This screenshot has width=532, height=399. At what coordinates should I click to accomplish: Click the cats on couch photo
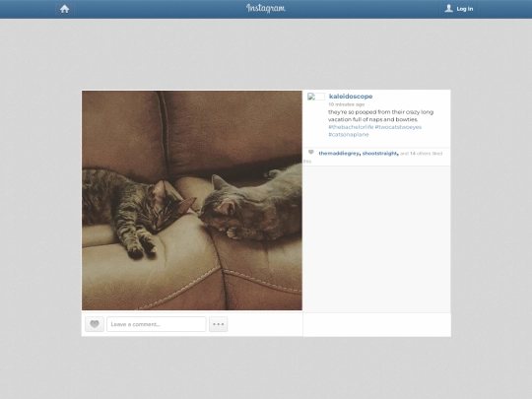point(192,200)
